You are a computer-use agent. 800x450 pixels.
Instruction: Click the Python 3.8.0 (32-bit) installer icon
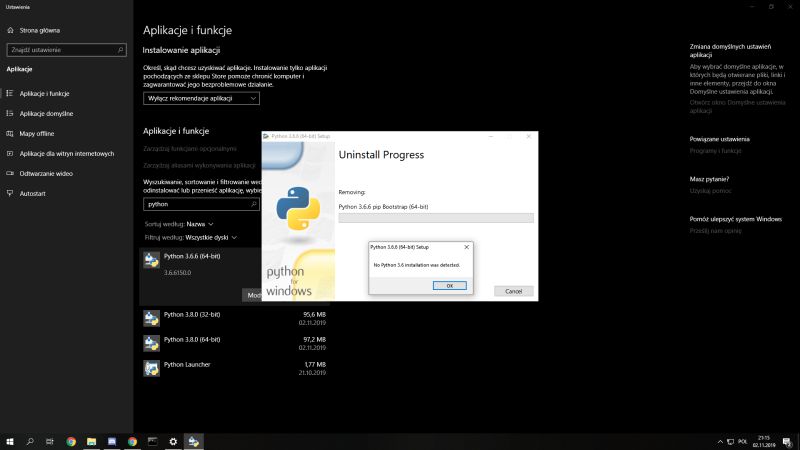tap(152, 318)
